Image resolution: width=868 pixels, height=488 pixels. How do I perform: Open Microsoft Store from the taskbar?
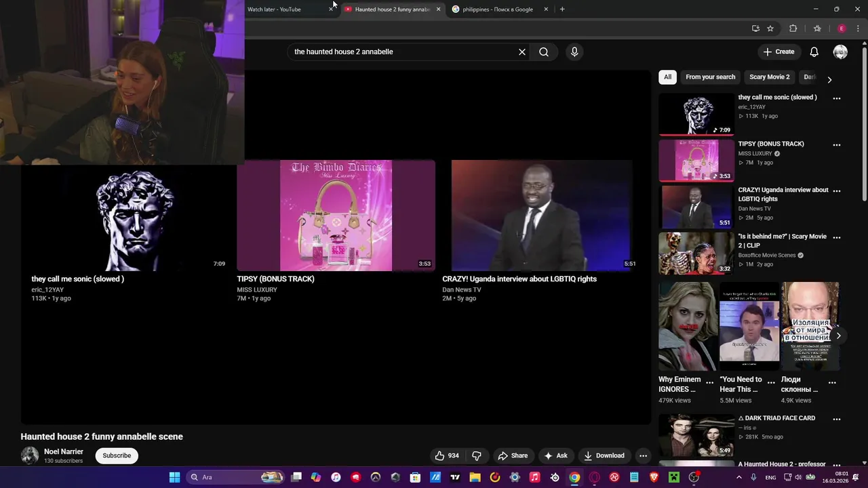tap(415, 477)
